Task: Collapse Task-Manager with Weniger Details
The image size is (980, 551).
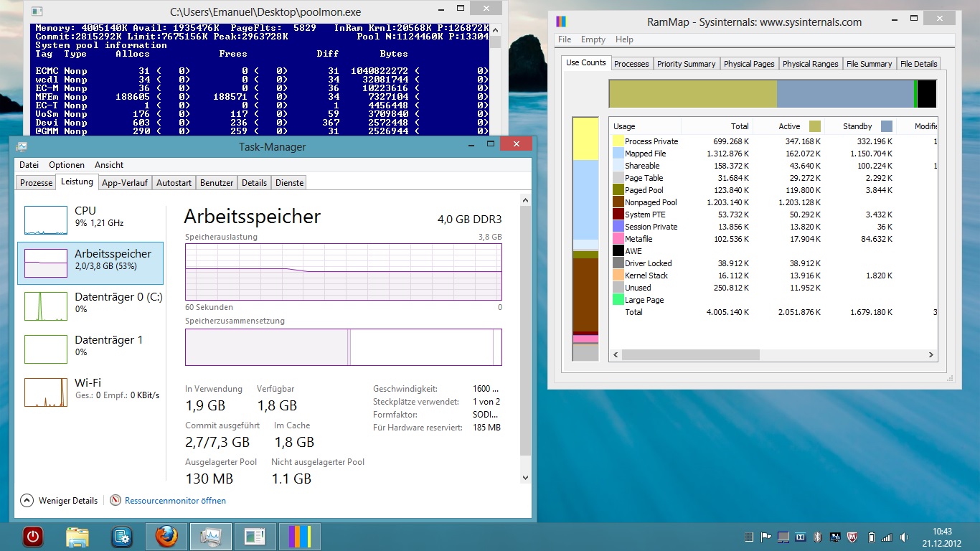Action: click(x=59, y=501)
